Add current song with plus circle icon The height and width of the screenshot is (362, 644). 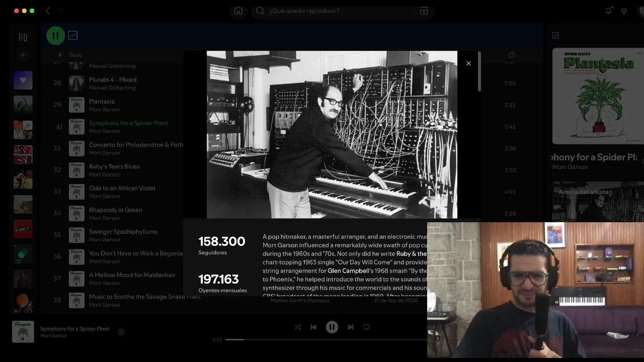(121, 332)
